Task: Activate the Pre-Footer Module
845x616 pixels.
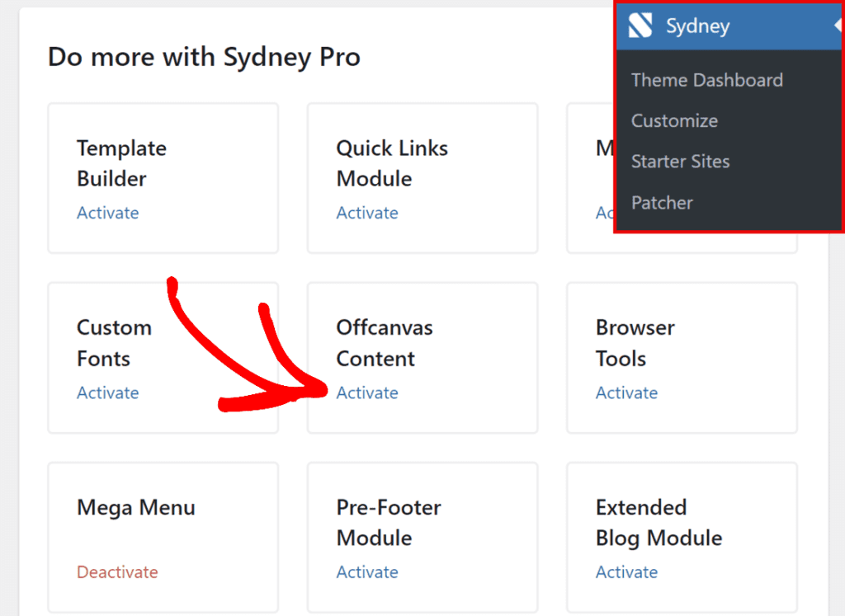Action: click(366, 572)
